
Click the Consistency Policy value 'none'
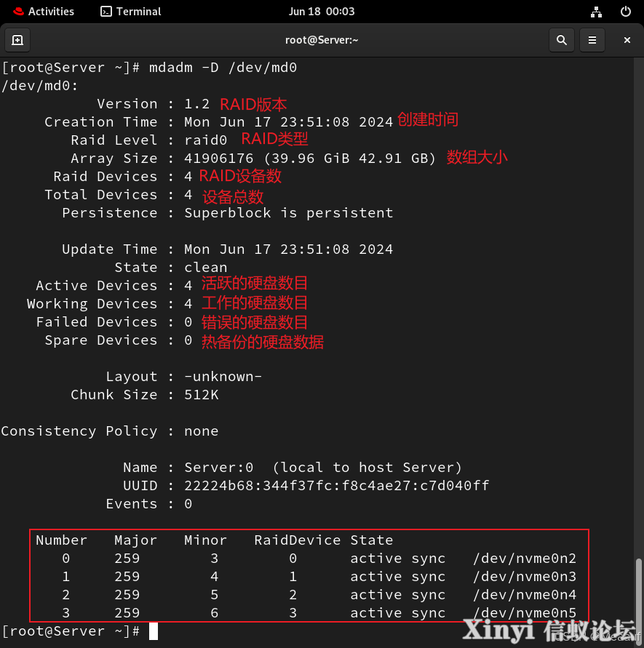click(202, 431)
